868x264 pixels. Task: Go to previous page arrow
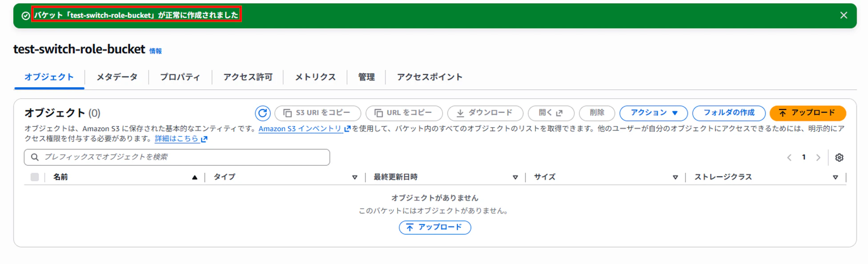(789, 158)
